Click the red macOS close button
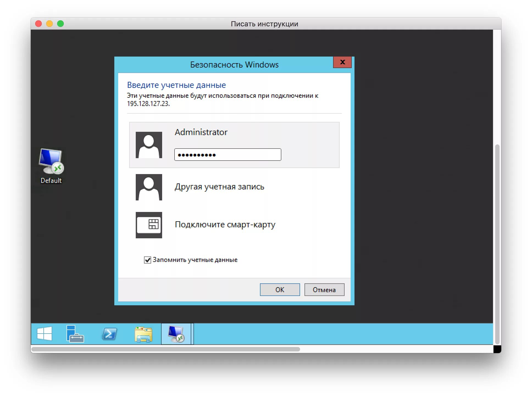The image size is (532, 397). 38,24
